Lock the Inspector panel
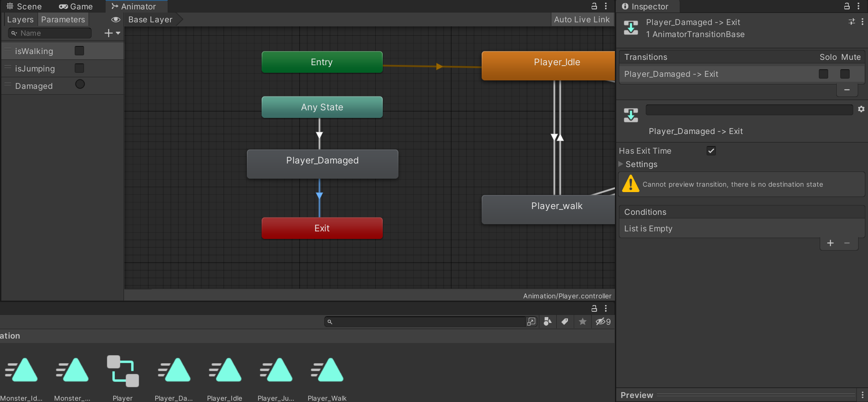The height and width of the screenshot is (402, 868). [x=847, y=6]
